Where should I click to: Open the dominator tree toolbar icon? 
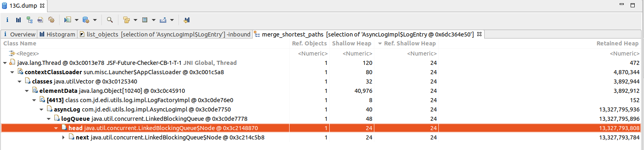(x=29, y=19)
